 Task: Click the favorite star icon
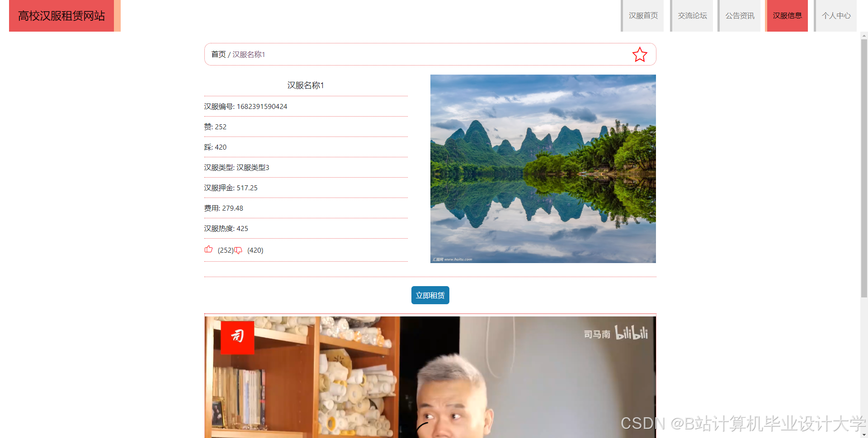[x=639, y=55]
